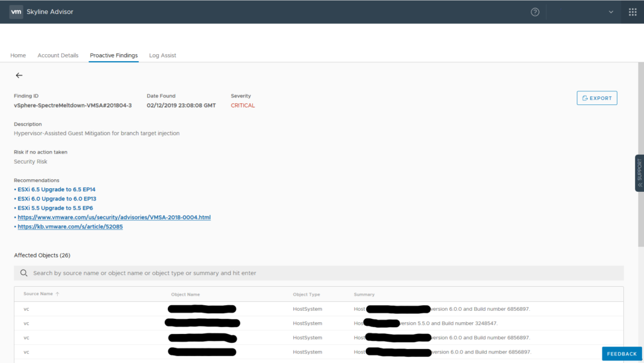Click the VMware vm logo icon
This screenshot has height=363, width=644.
click(16, 12)
